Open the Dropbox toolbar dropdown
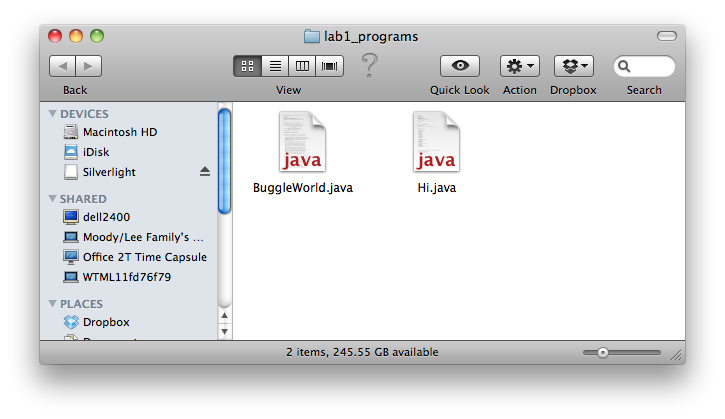This screenshot has height=419, width=725. click(574, 66)
